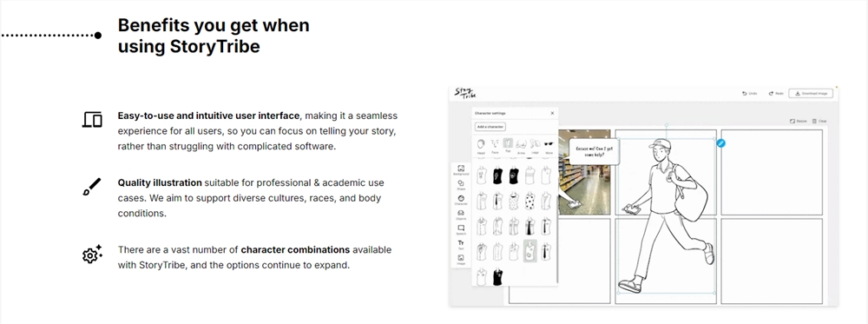
Task: Click the speech bubble on canvas
Action: [595, 151]
